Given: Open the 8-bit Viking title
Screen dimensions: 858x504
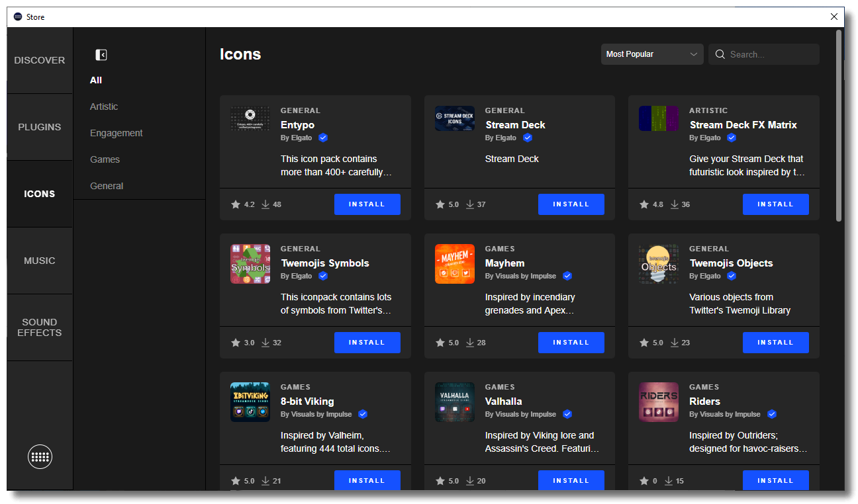Looking at the screenshot, I should 307,401.
